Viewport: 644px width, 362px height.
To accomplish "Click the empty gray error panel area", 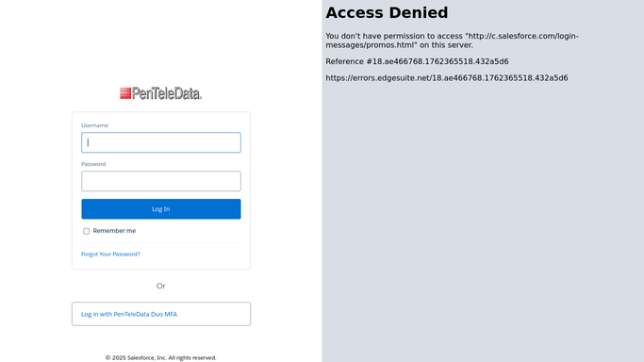I will pyautogui.click(x=483, y=222).
